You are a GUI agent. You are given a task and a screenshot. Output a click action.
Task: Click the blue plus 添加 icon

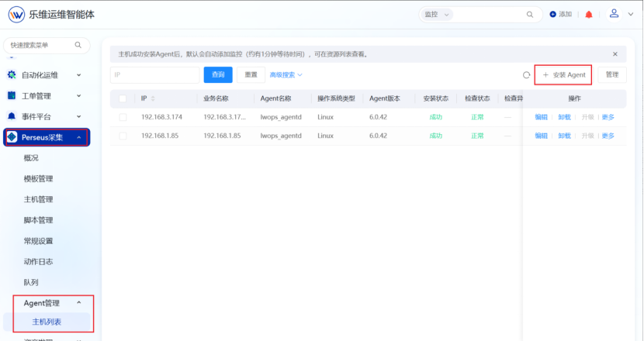coord(552,14)
